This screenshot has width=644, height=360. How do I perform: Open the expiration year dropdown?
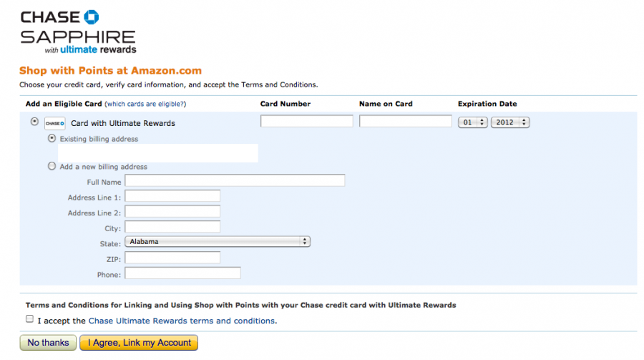pos(510,122)
